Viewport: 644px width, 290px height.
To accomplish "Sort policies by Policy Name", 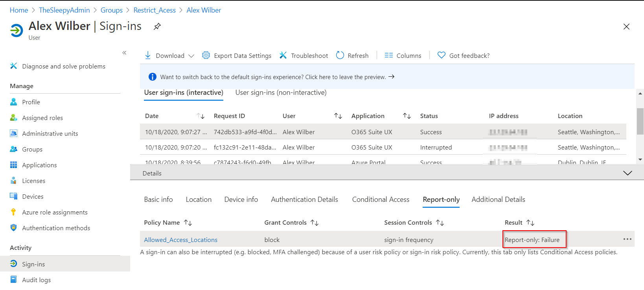I will (x=188, y=223).
